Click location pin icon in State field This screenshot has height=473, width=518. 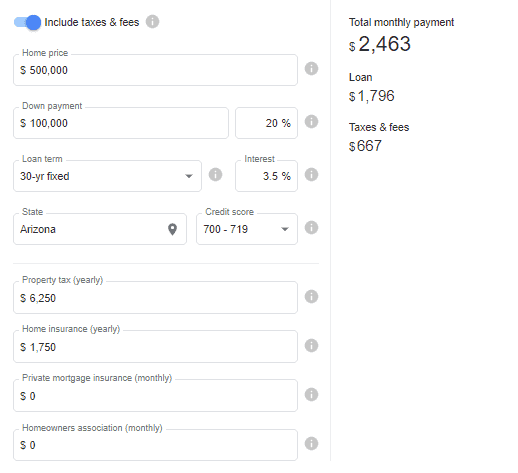[172, 229]
